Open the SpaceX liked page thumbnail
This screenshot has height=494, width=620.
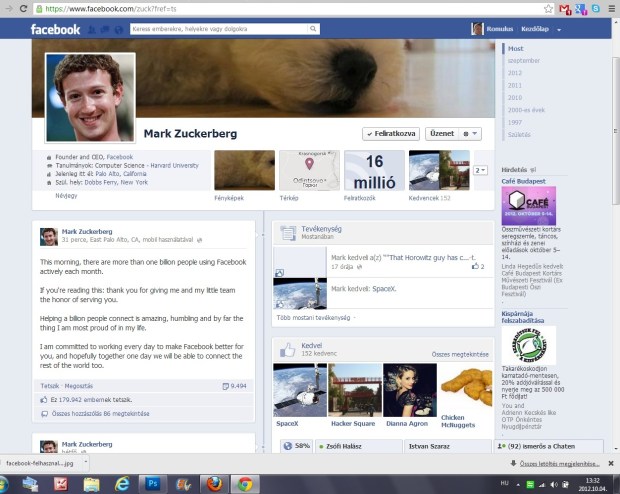[299, 390]
